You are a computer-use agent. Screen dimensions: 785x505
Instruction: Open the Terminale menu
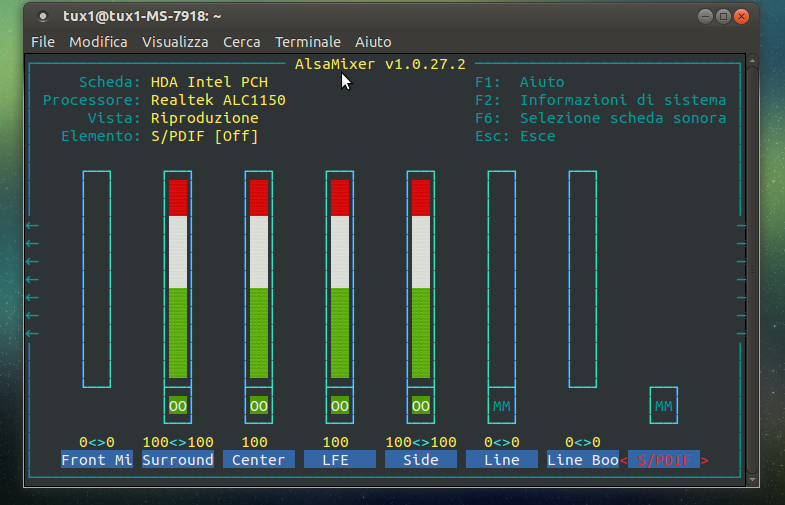coord(308,42)
